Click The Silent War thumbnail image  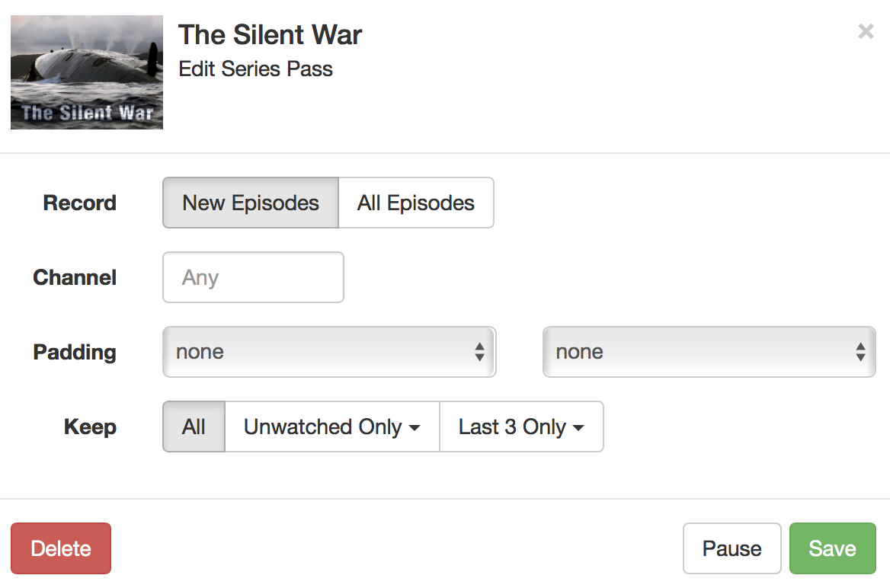click(x=87, y=72)
